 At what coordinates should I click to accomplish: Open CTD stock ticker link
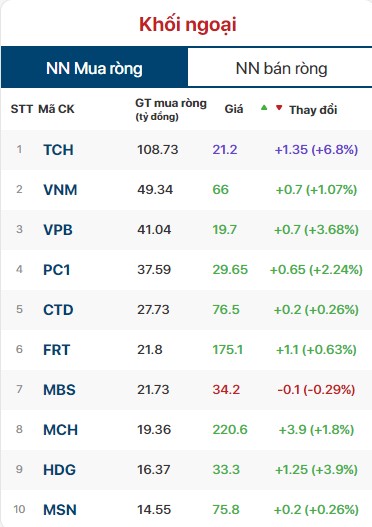tap(58, 310)
